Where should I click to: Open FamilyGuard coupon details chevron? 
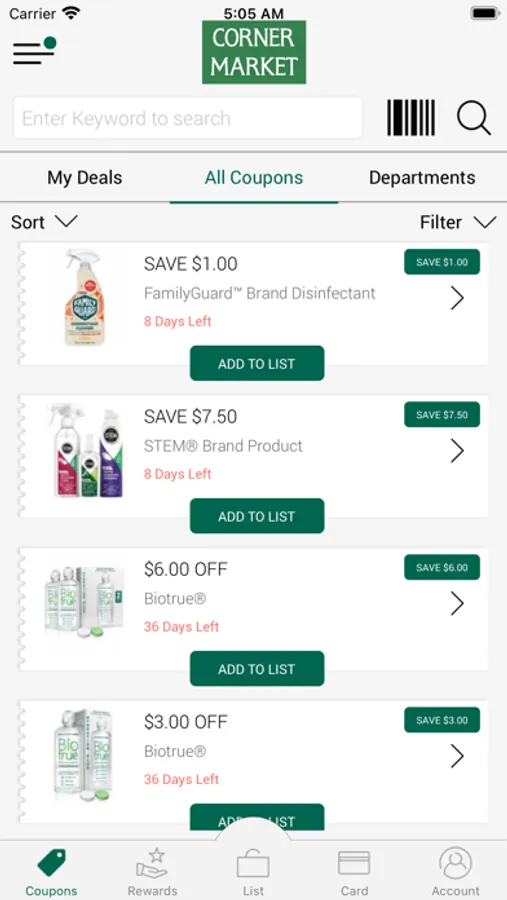pyautogui.click(x=457, y=298)
